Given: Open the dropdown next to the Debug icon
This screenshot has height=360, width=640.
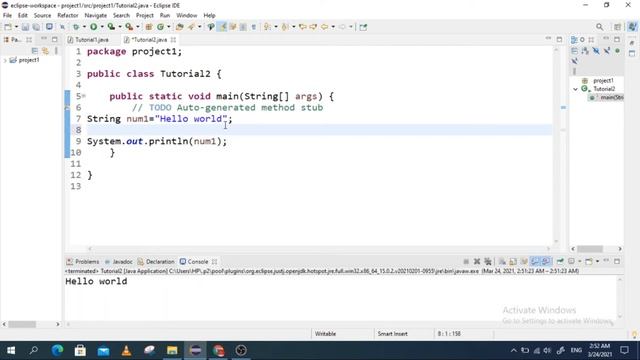Looking at the screenshot, I should pos(84,27).
